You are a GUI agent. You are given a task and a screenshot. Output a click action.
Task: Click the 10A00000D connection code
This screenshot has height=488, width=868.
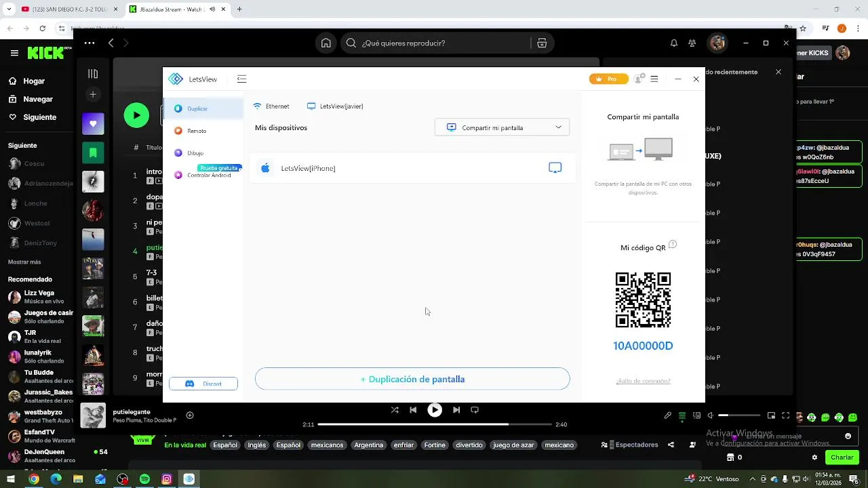(643, 346)
